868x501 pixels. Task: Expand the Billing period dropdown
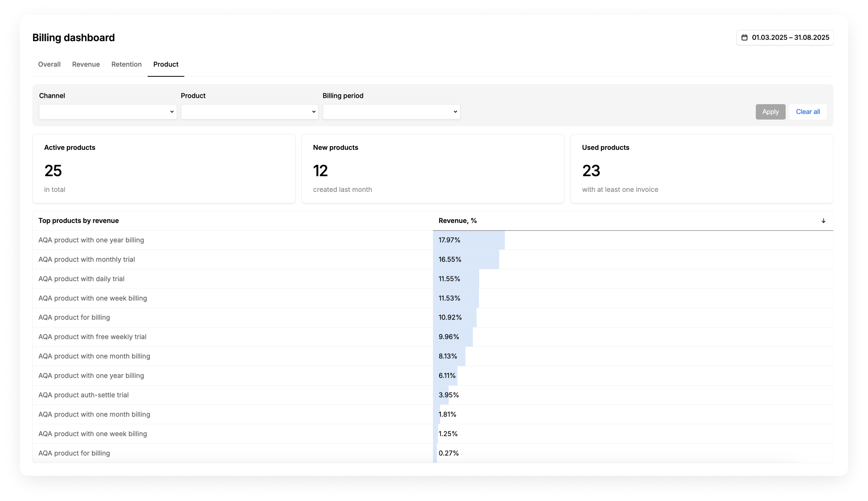(x=391, y=112)
